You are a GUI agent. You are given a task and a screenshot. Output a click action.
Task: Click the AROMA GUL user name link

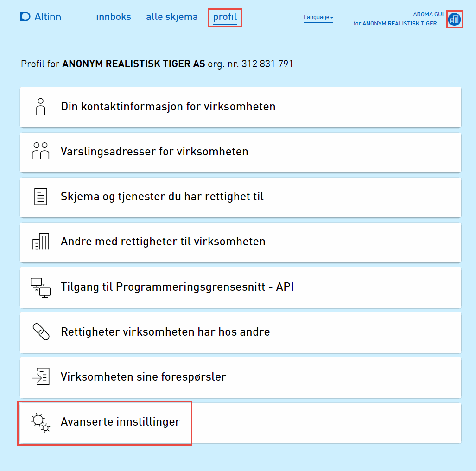pyautogui.click(x=429, y=14)
